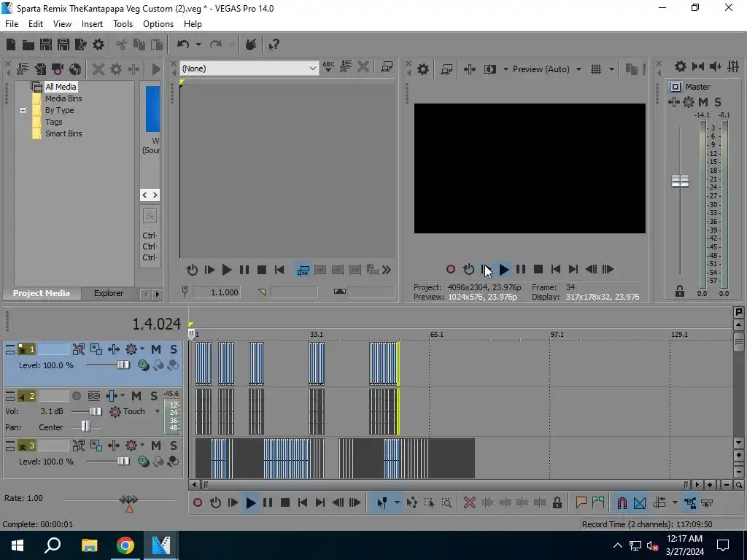Open File Explorer from the taskbar
747x560 pixels.
pyautogui.click(x=89, y=545)
